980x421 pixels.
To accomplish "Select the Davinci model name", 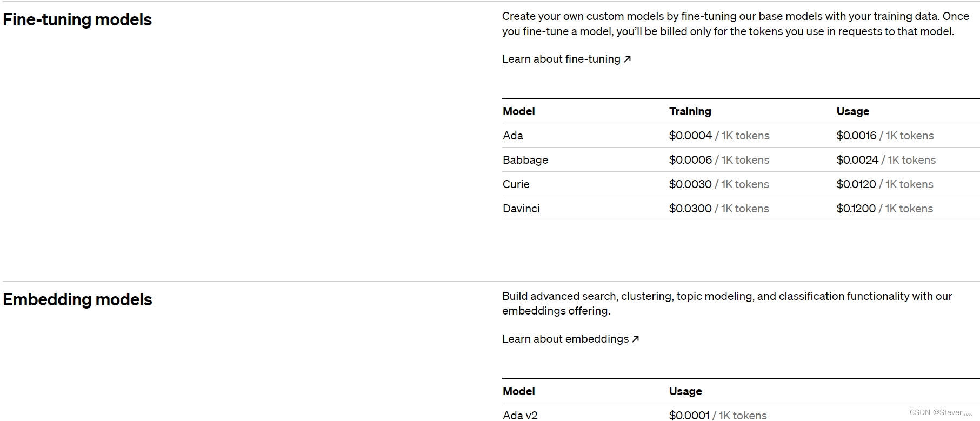I will tap(521, 209).
